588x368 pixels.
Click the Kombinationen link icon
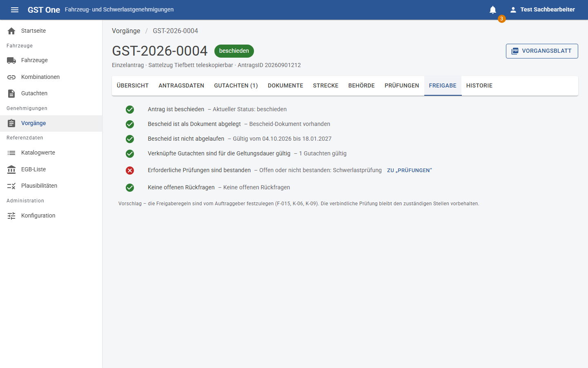[x=11, y=77]
